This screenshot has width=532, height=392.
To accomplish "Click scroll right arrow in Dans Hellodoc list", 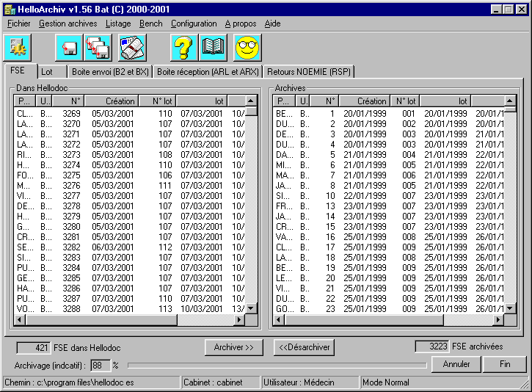I will tap(239, 320).
